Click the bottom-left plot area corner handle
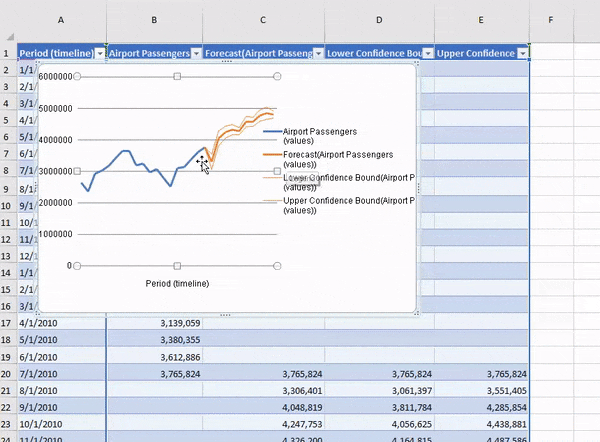 pos(77,266)
